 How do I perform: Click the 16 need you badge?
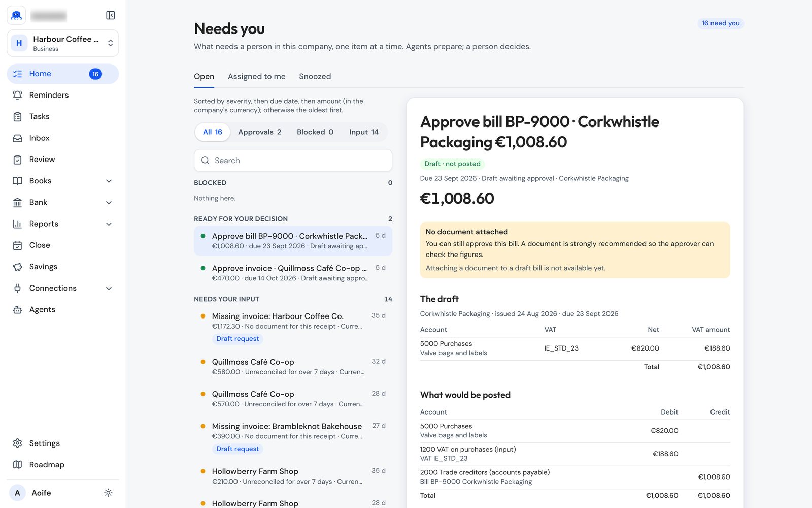(721, 23)
